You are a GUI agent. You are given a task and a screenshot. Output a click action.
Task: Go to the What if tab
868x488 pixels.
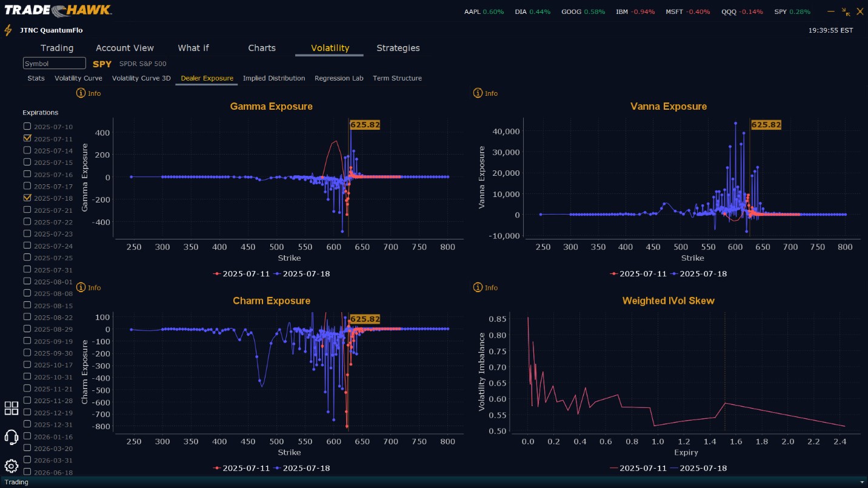(x=193, y=48)
